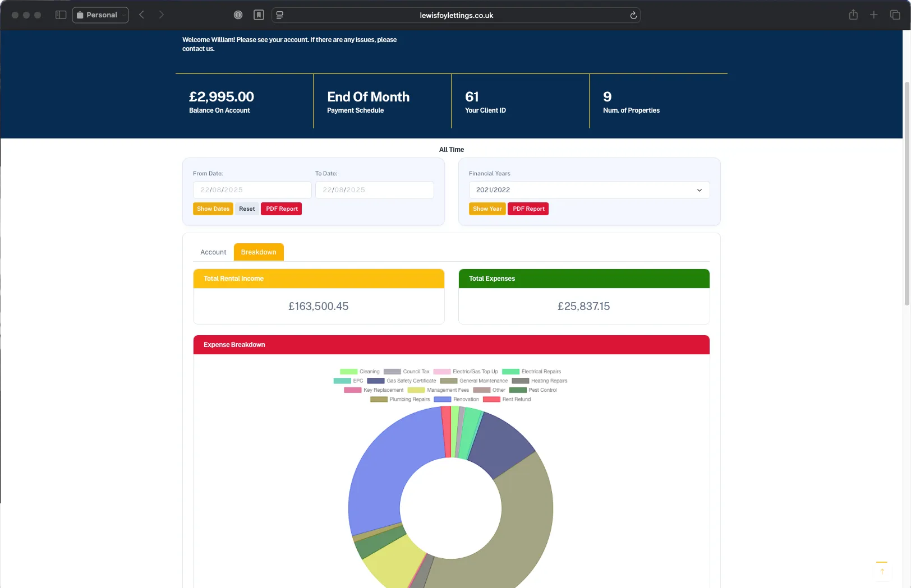Go forward to the next page
This screenshot has height=588, width=911.
click(x=162, y=15)
